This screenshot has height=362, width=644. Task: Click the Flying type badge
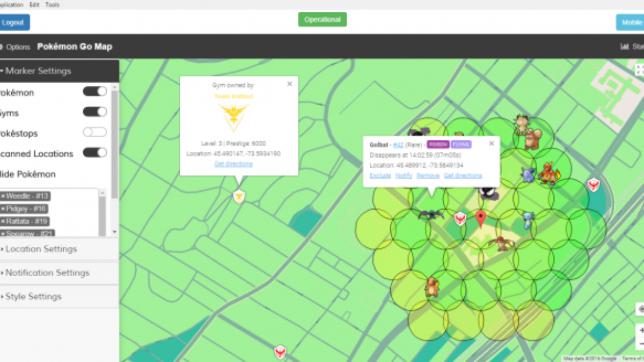tap(461, 144)
